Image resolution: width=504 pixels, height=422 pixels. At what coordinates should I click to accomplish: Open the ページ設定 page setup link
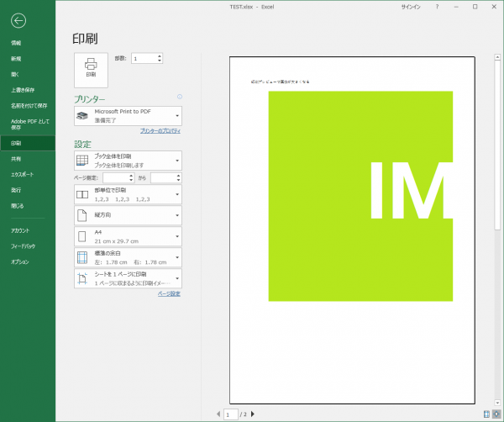coord(169,293)
